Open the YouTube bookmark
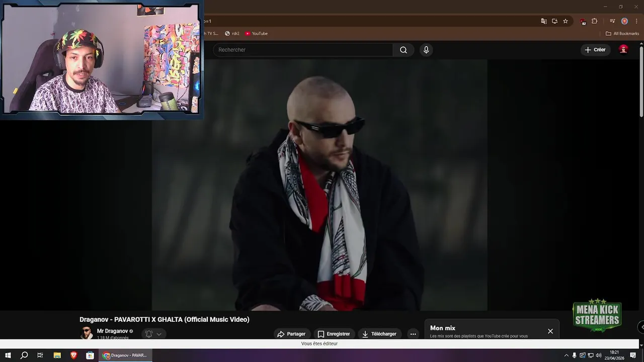The height and width of the screenshot is (362, 644). click(x=257, y=34)
